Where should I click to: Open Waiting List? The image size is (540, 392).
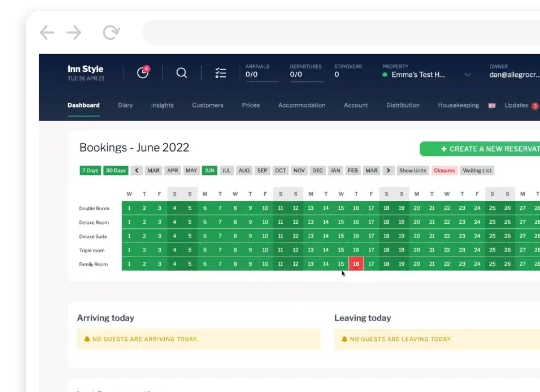[477, 171]
